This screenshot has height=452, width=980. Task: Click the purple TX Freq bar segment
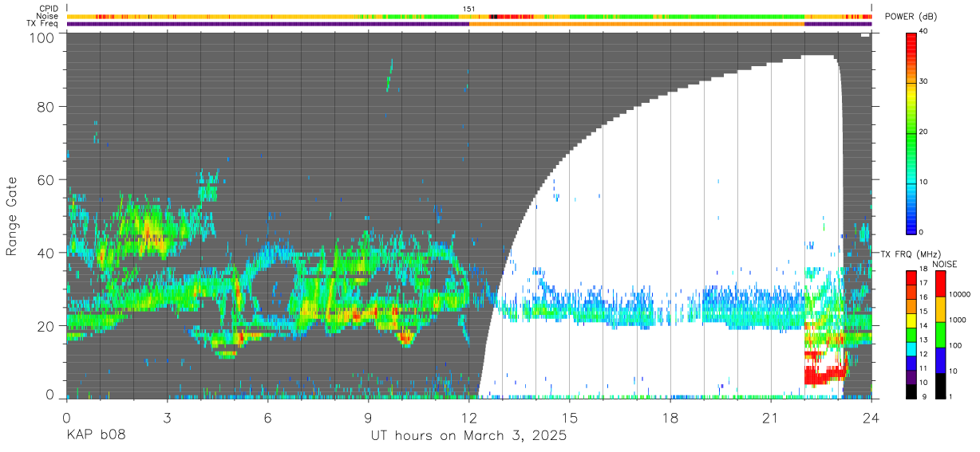click(267, 24)
